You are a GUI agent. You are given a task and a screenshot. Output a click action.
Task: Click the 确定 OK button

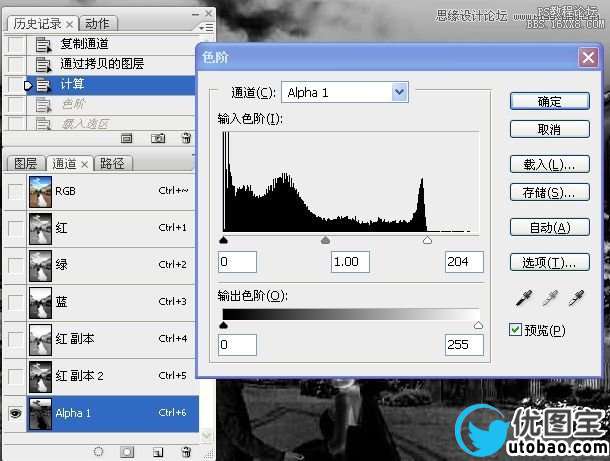click(x=549, y=101)
